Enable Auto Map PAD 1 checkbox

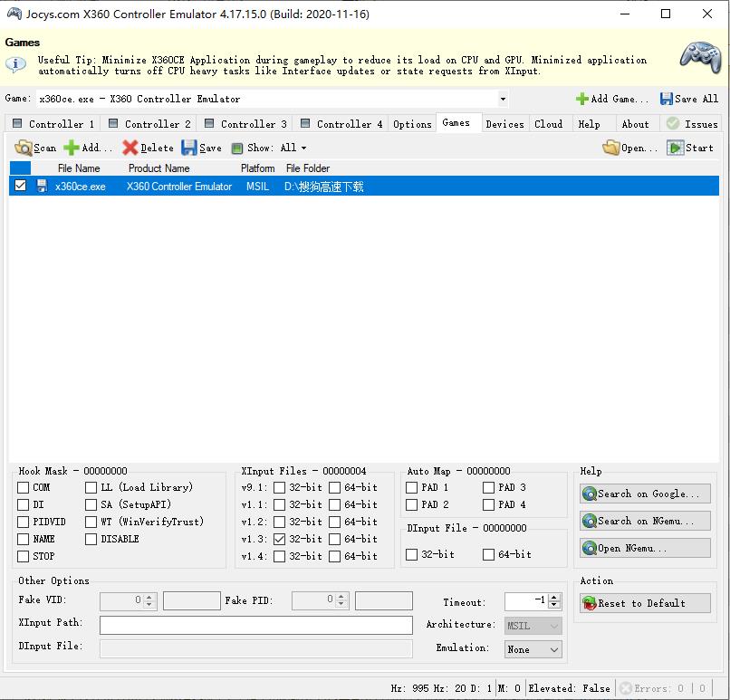coord(411,487)
